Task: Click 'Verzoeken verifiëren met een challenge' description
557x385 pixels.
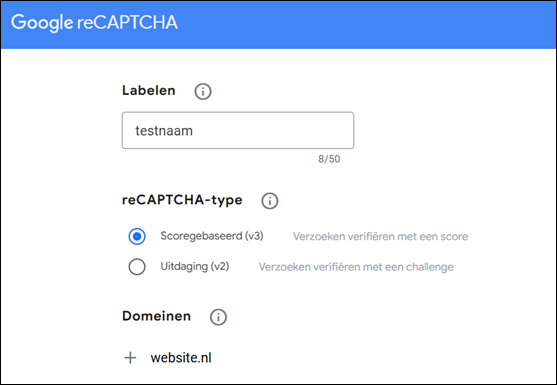Action: (356, 267)
